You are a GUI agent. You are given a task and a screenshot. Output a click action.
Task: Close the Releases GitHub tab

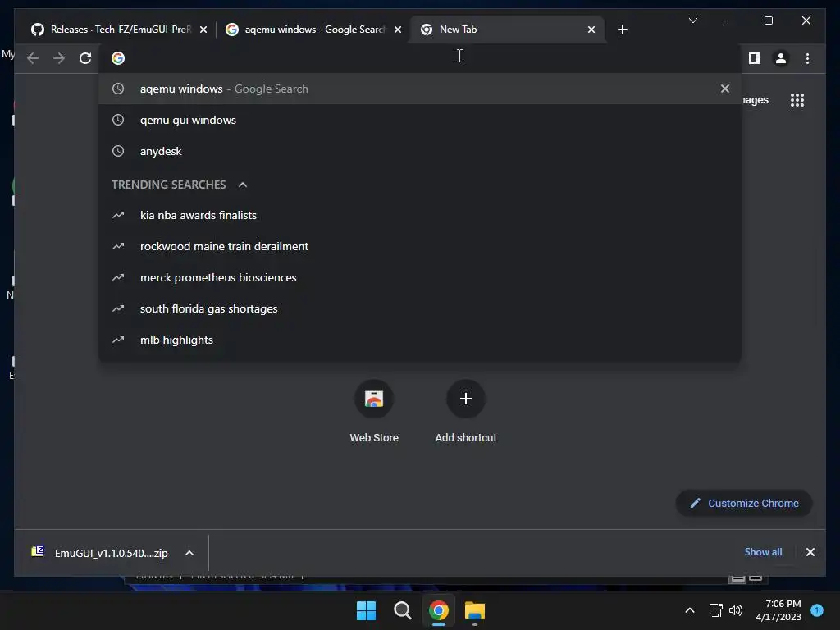203,30
